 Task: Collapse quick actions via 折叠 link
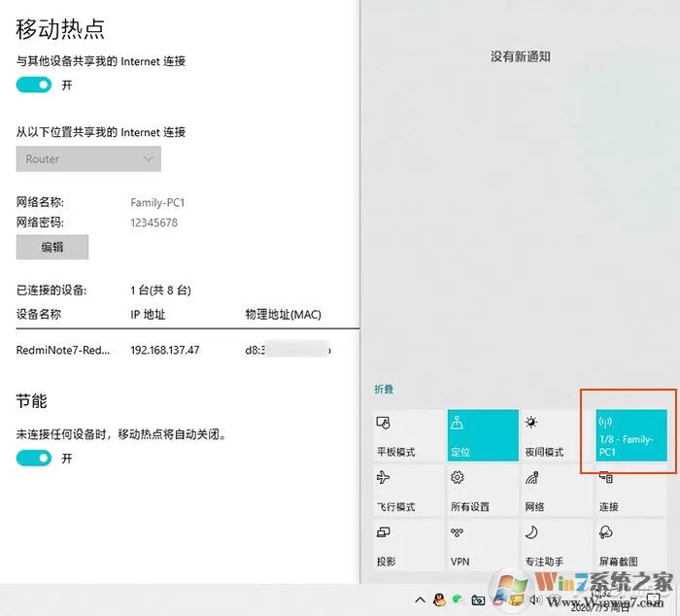pos(384,389)
